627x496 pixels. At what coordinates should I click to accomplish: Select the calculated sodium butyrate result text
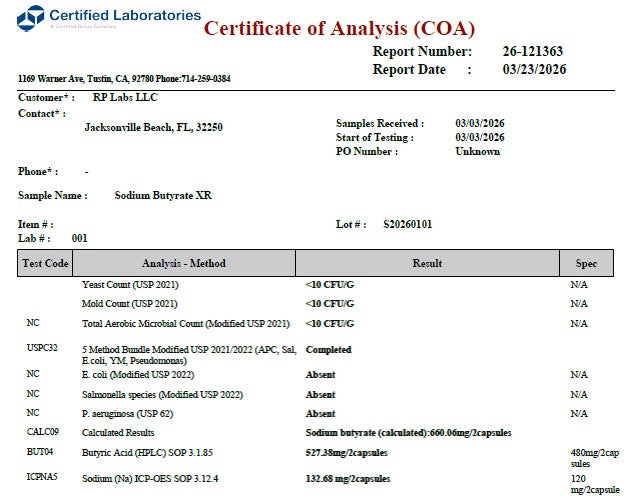(x=408, y=433)
